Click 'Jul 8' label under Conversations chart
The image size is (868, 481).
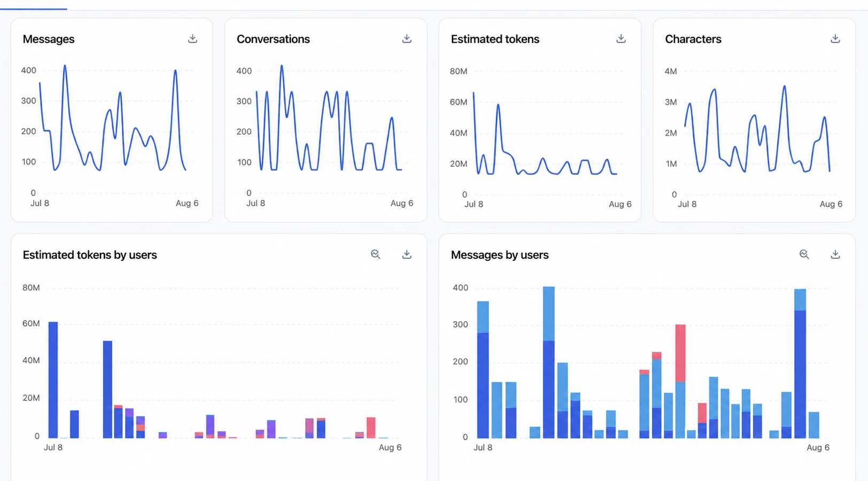click(255, 203)
